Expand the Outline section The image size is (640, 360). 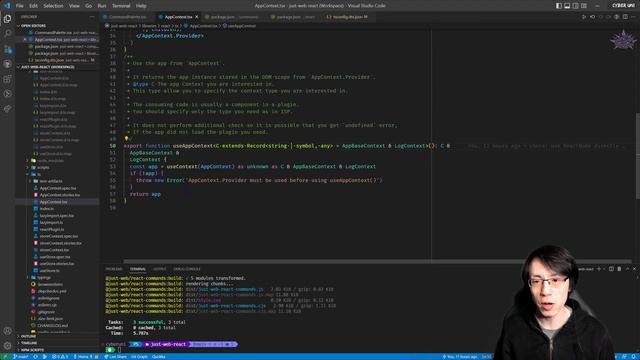pos(28,336)
